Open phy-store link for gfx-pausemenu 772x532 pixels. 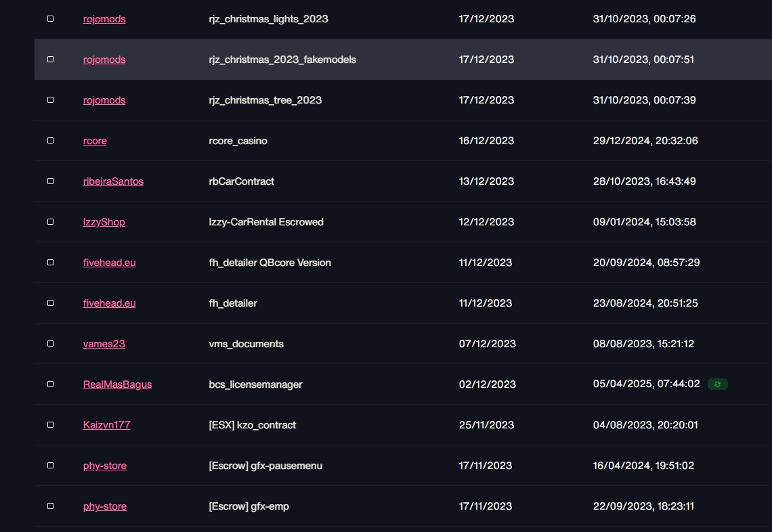[x=105, y=466]
